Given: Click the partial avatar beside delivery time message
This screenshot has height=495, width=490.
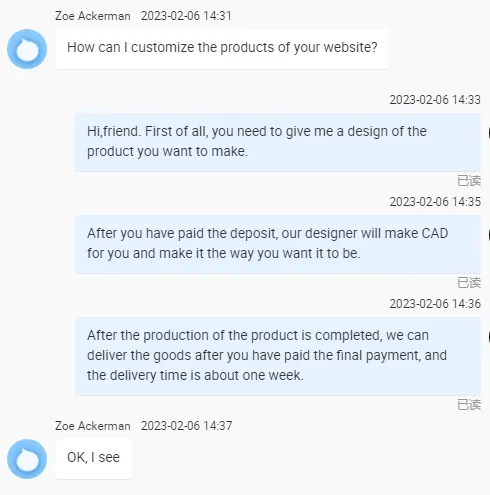Looking at the screenshot, I should (x=489, y=337).
